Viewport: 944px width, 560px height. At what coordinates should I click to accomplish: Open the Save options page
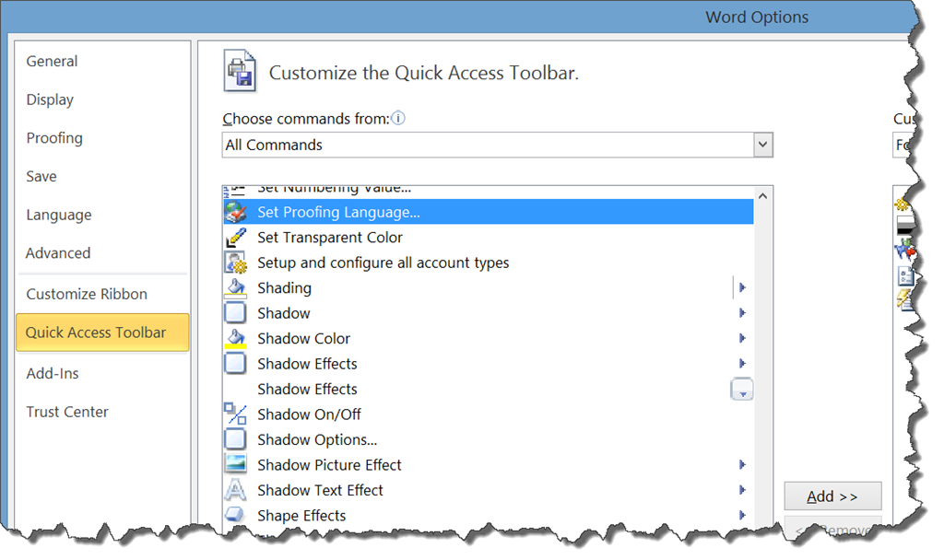click(x=41, y=177)
